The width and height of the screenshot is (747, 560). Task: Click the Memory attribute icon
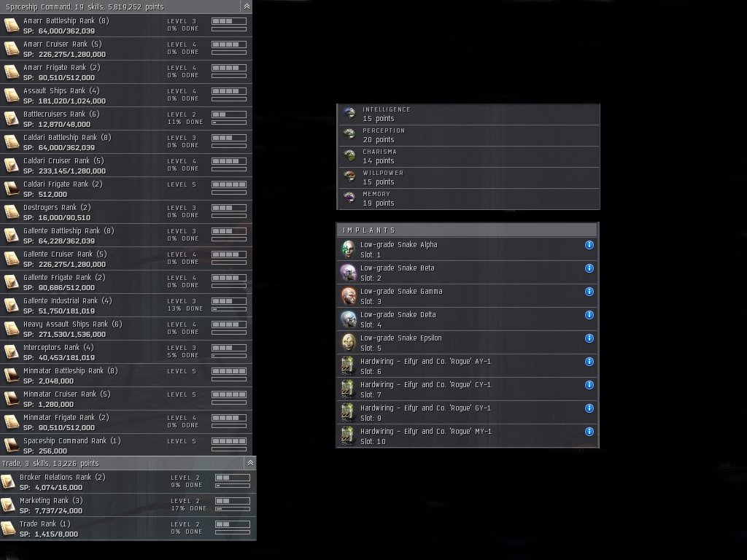(349, 198)
